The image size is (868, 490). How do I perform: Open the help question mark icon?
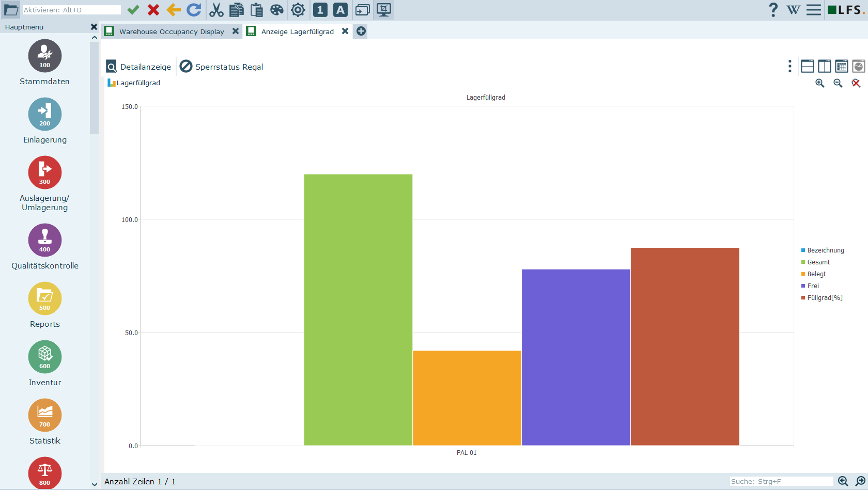[773, 10]
